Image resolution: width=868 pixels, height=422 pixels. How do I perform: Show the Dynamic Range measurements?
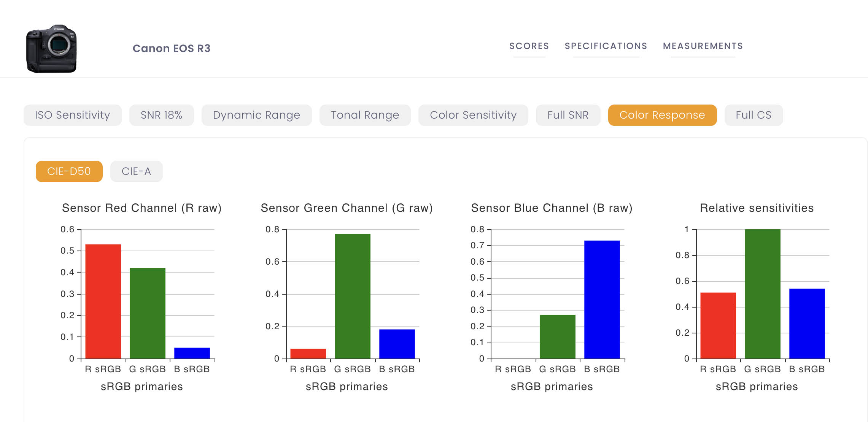(257, 115)
